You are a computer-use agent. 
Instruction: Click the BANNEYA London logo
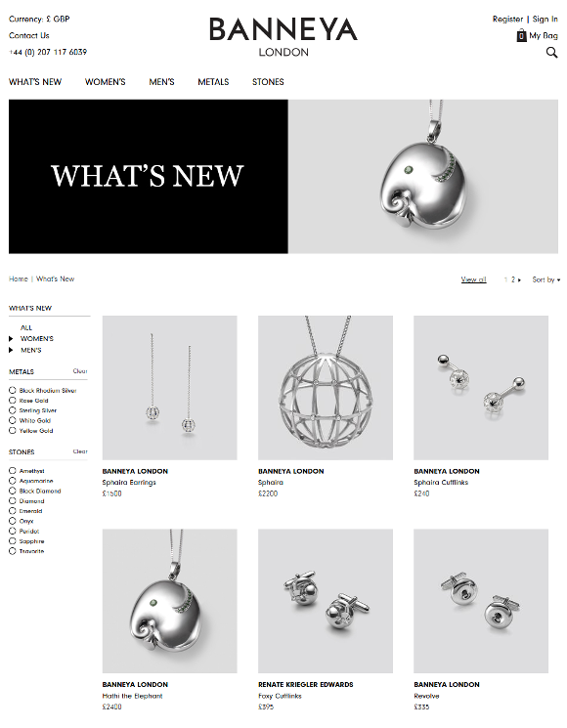pos(283,37)
